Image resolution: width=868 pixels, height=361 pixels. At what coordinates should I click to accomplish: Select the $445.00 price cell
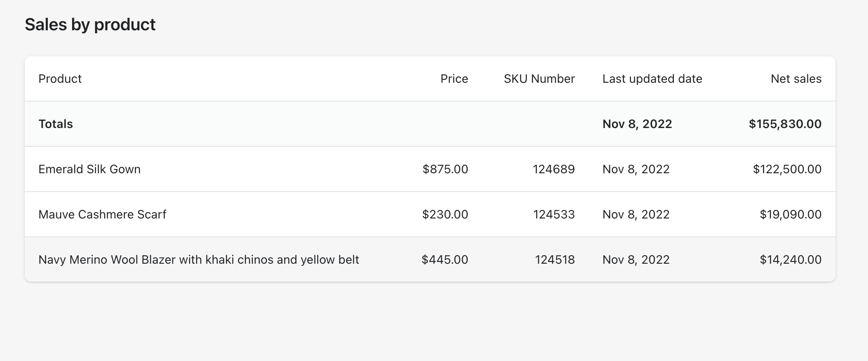click(445, 260)
